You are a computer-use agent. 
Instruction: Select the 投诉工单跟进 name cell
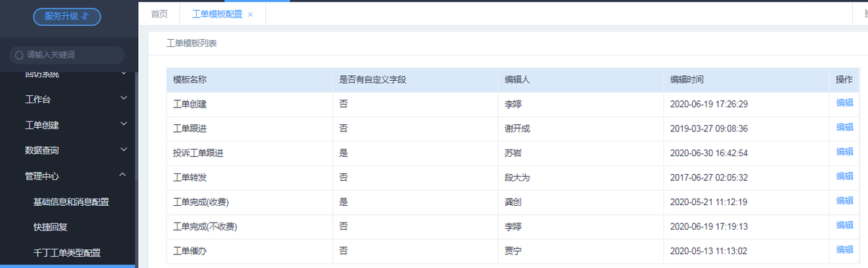coord(250,153)
